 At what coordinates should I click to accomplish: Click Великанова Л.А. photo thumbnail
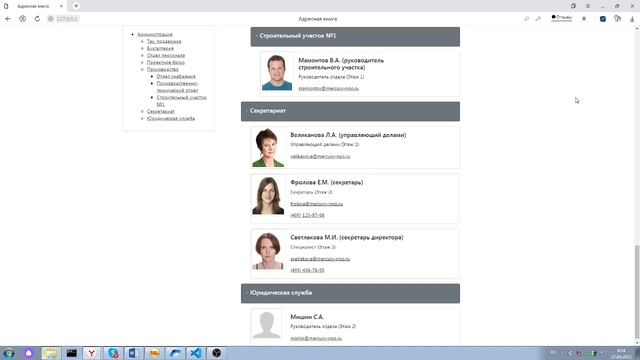pos(268,147)
